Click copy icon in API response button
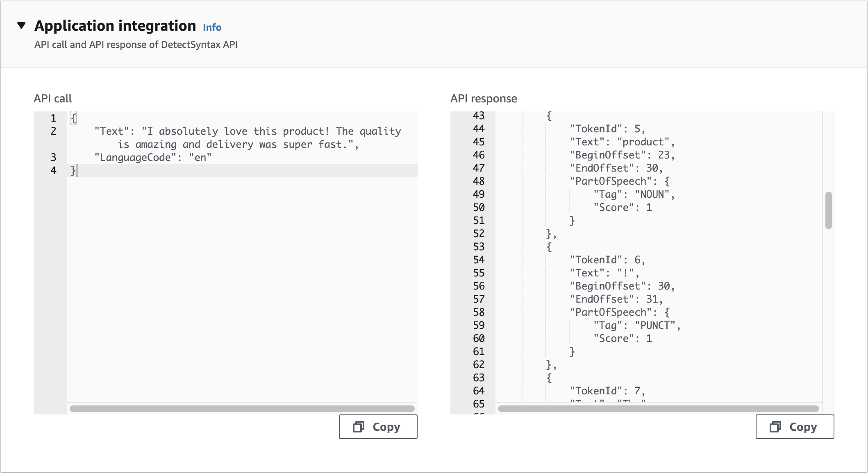This screenshot has height=473, width=868. coord(775,427)
